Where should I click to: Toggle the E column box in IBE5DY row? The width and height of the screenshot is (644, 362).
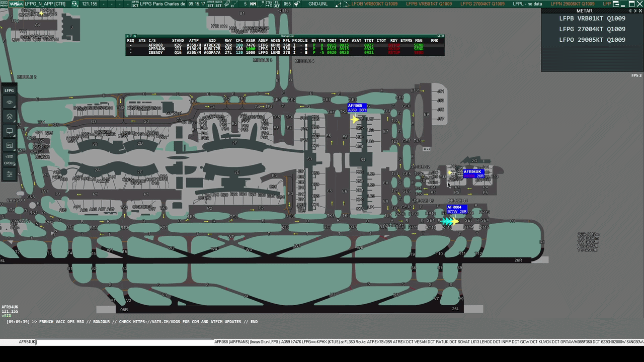[306, 52]
